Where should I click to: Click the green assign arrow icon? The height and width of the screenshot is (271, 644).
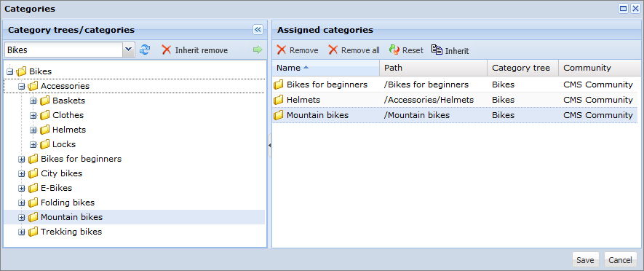(258, 50)
